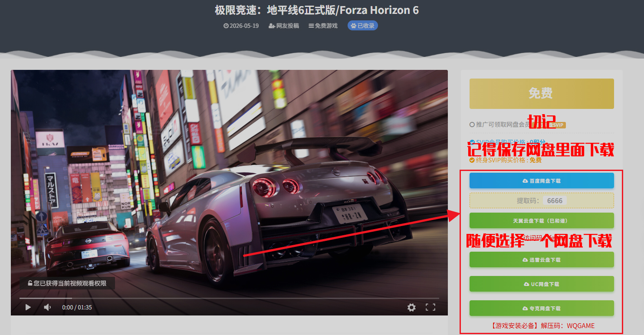This screenshot has width=644, height=335.
Task: Click the 百度网盘下载 blue button
Action: 542,181
